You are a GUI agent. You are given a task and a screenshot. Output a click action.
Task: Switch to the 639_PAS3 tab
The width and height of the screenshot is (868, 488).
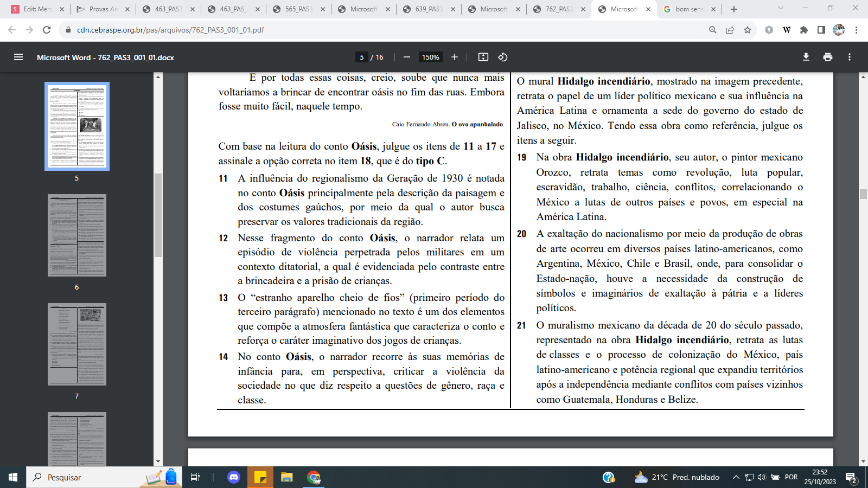point(429,9)
